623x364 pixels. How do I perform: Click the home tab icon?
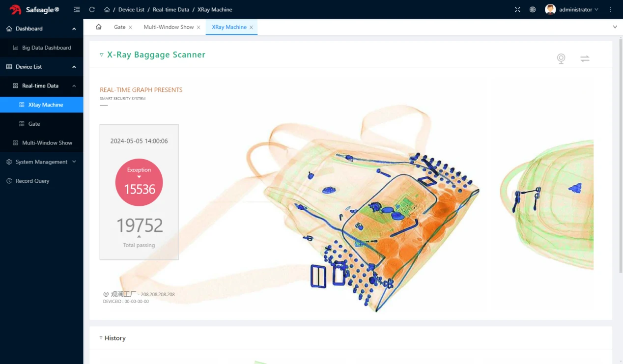(99, 27)
